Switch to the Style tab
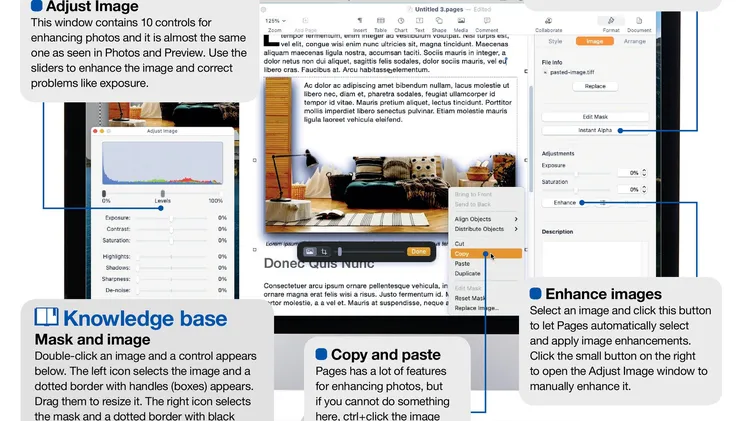750x421 pixels. 555,42
